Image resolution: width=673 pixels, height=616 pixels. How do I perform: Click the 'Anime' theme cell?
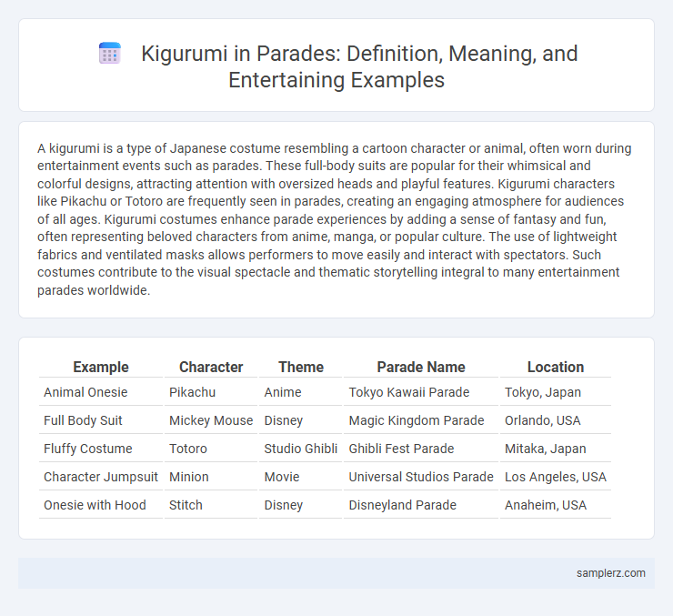tap(300, 392)
